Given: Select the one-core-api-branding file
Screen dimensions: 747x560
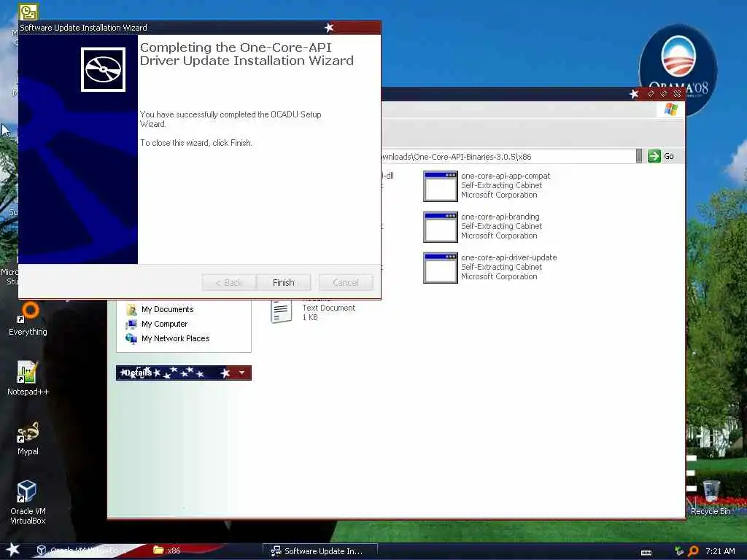Looking at the screenshot, I should click(x=483, y=226).
